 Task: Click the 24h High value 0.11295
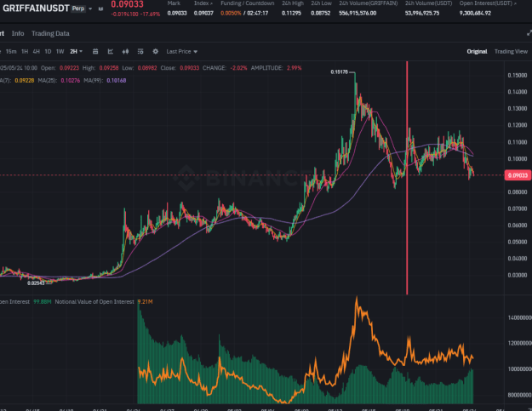tap(291, 14)
